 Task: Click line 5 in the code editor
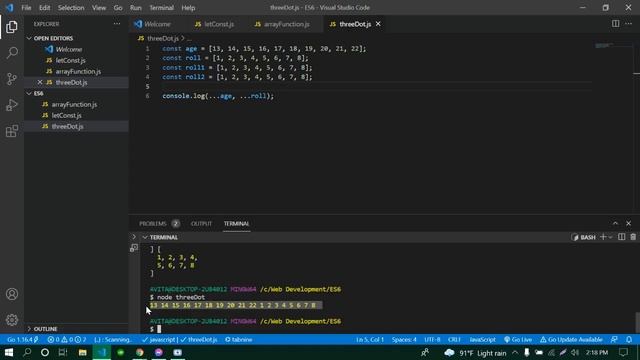[376, 87]
